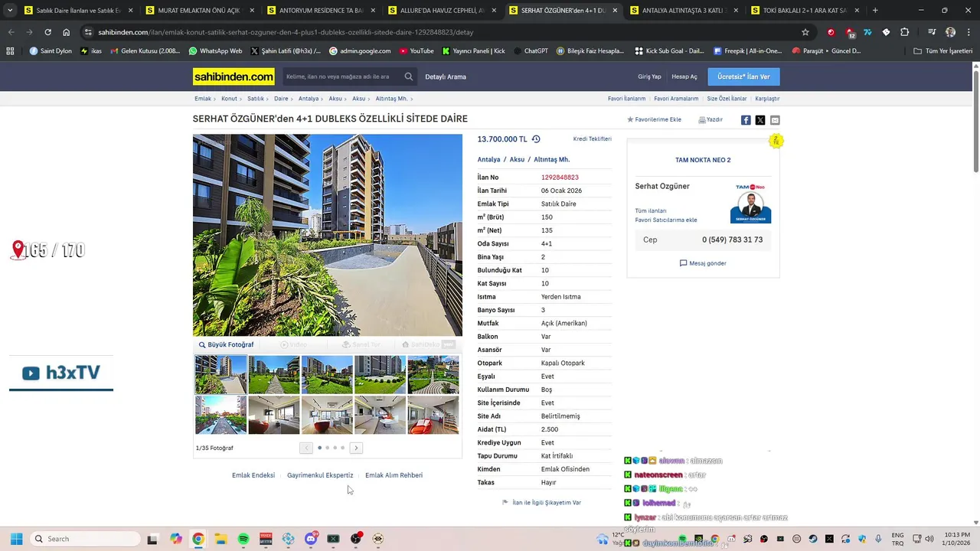Click the Windows Start button

(x=16, y=539)
